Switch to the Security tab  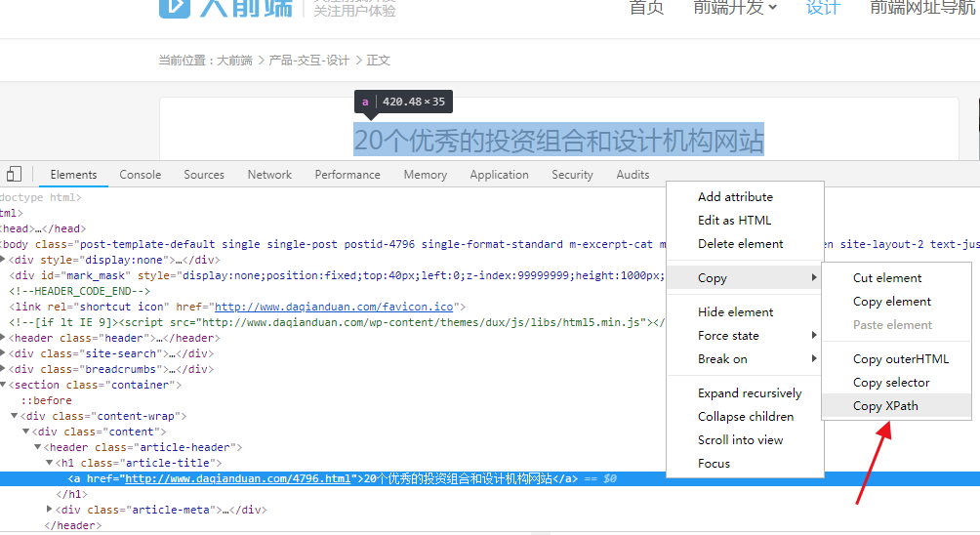point(572,175)
